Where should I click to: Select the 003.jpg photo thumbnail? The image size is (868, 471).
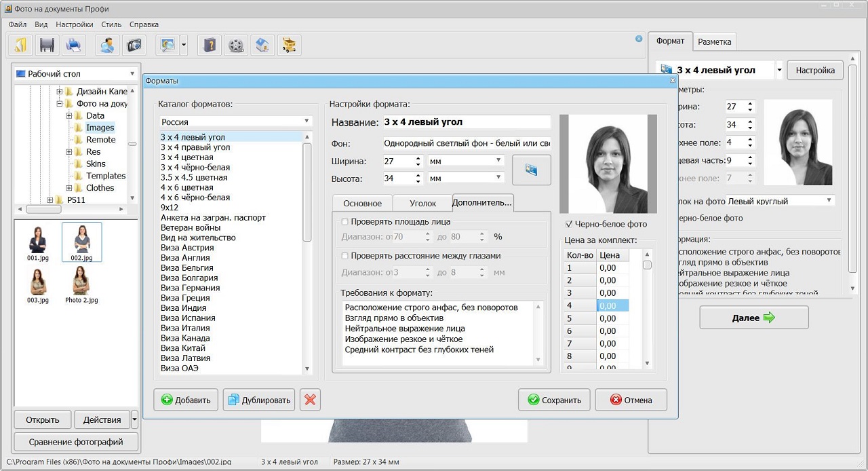[x=38, y=282]
